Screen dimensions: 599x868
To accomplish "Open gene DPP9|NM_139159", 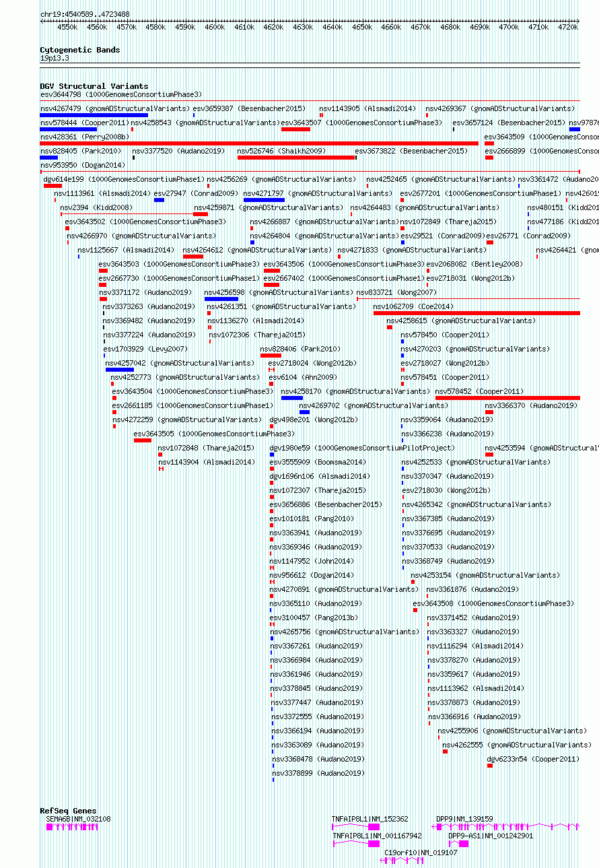I will pos(464,819).
